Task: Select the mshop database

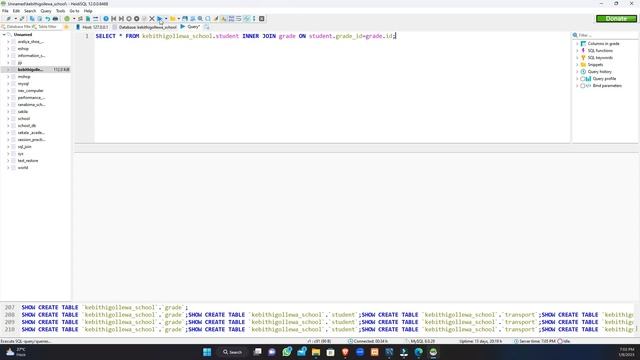Action: 24,77
